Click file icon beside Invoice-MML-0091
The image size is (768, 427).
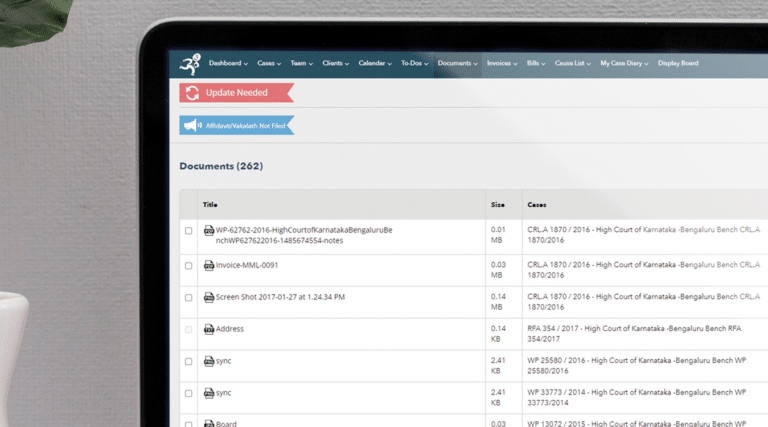pos(209,265)
